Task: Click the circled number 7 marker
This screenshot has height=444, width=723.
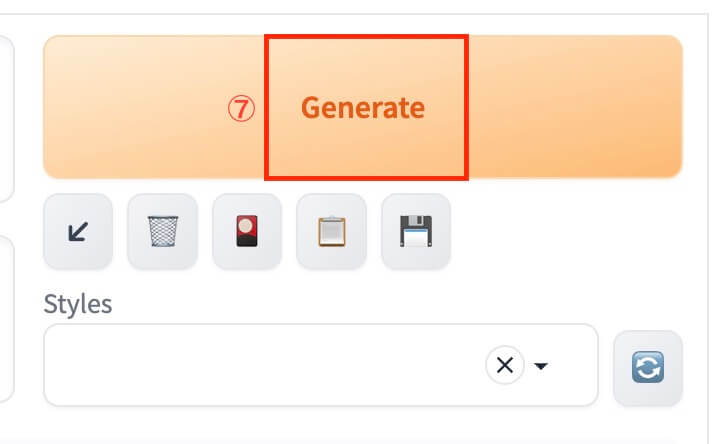Action: click(240, 108)
